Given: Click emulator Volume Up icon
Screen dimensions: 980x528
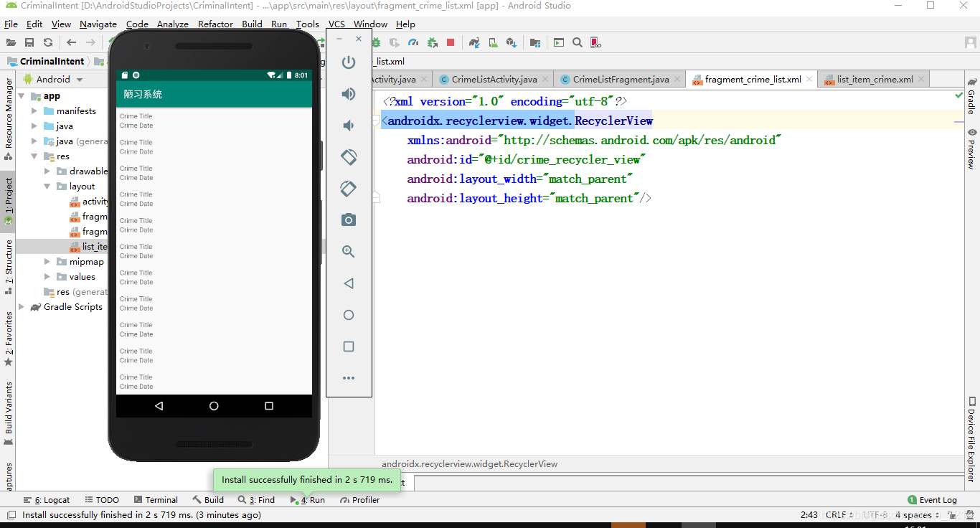Looking at the screenshot, I should (x=349, y=94).
